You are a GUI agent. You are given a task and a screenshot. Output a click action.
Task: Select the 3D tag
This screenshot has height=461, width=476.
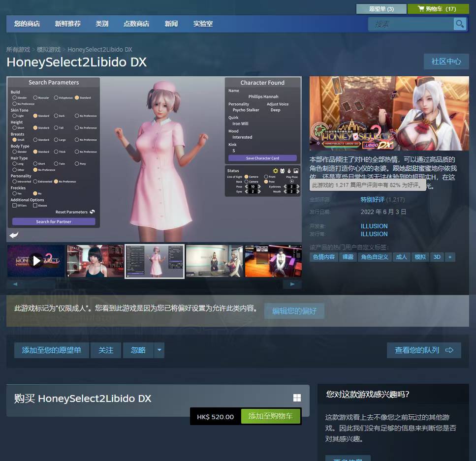pyautogui.click(x=437, y=257)
